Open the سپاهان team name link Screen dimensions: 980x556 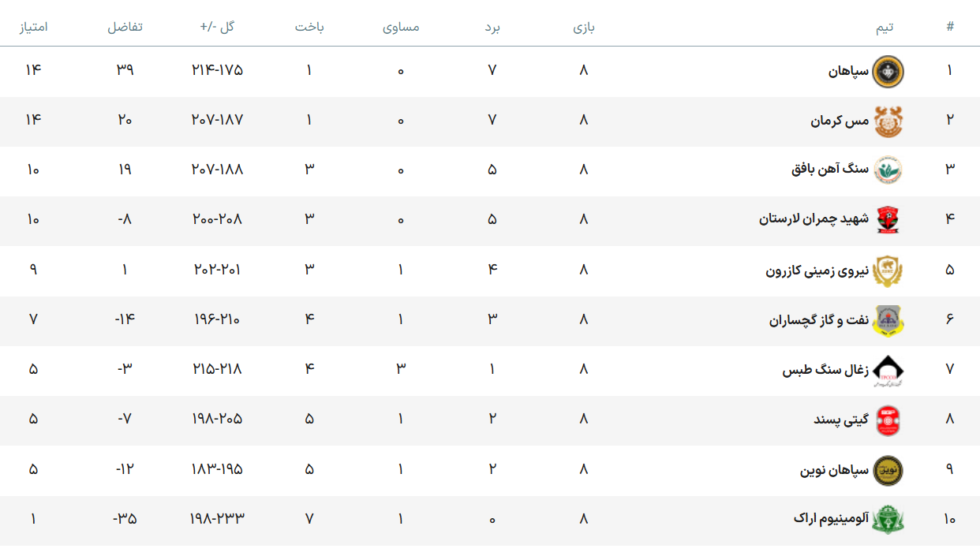tap(848, 71)
